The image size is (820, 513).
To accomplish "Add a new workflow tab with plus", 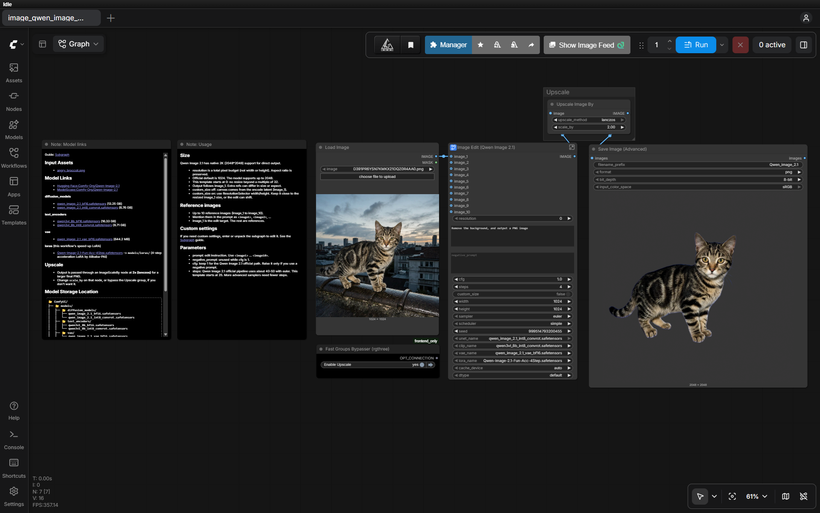I will pos(110,18).
